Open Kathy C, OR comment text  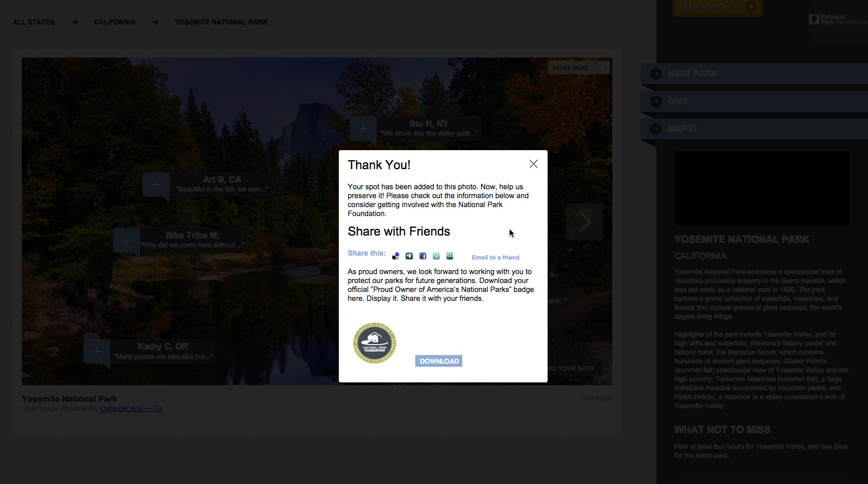click(x=163, y=357)
